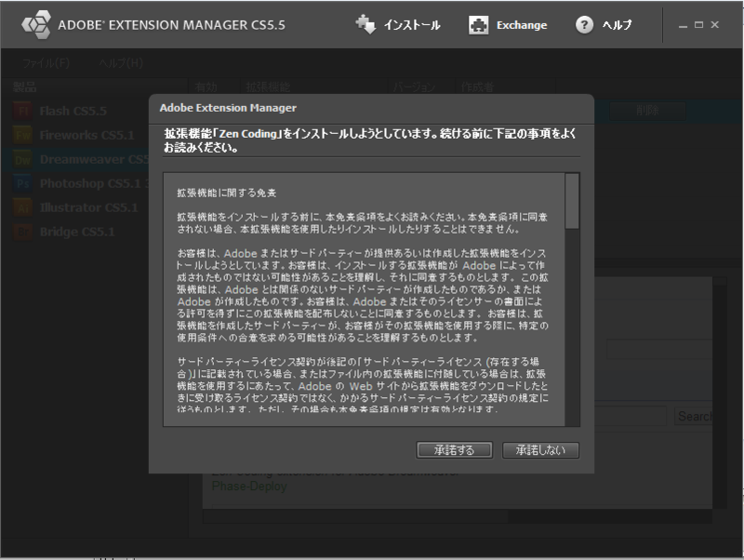Select the Dreamweaver product icon

pos(20,158)
